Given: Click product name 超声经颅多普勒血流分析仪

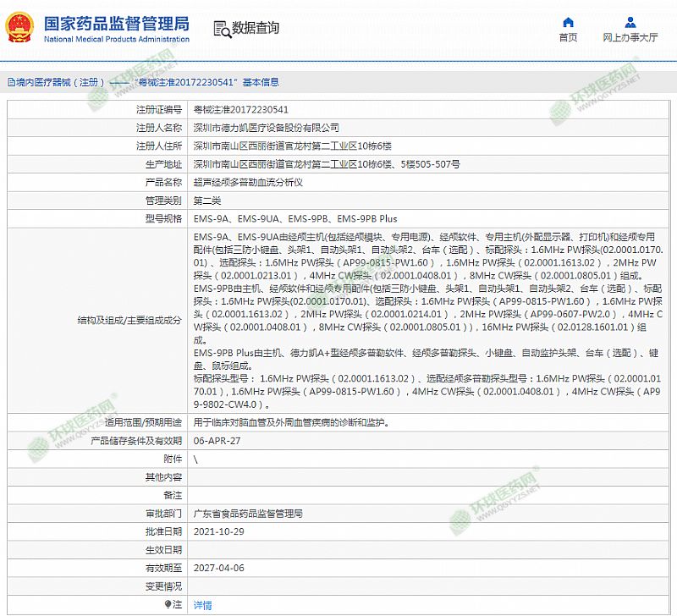Looking at the screenshot, I should pyautogui.click(x=248, y=182).
